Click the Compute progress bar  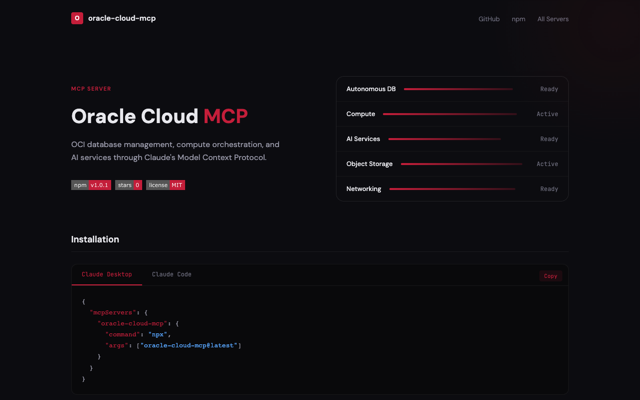(450, 114)
